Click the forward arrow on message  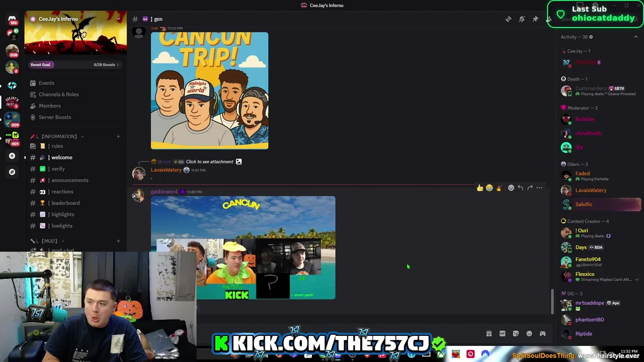(530, 188)
